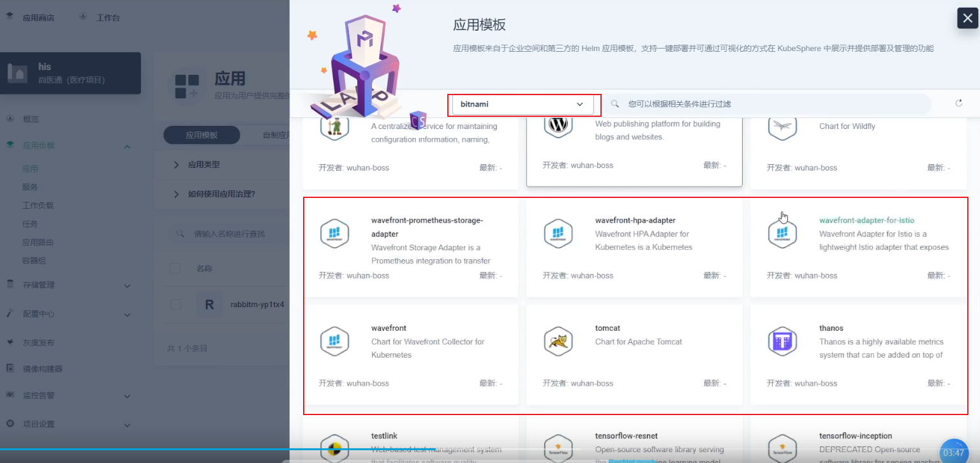Click the tensorflow-resnet chart icon

pos(558,448)
